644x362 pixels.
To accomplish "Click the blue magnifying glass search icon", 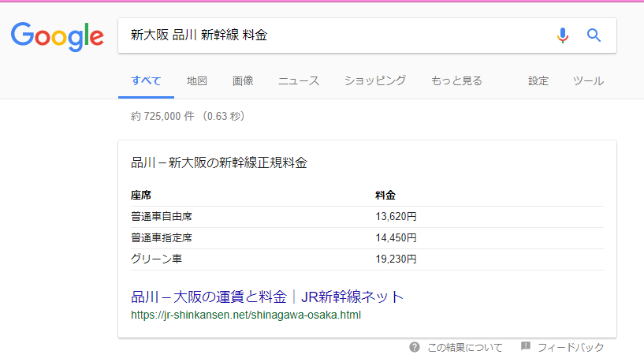I will (594, 35).
